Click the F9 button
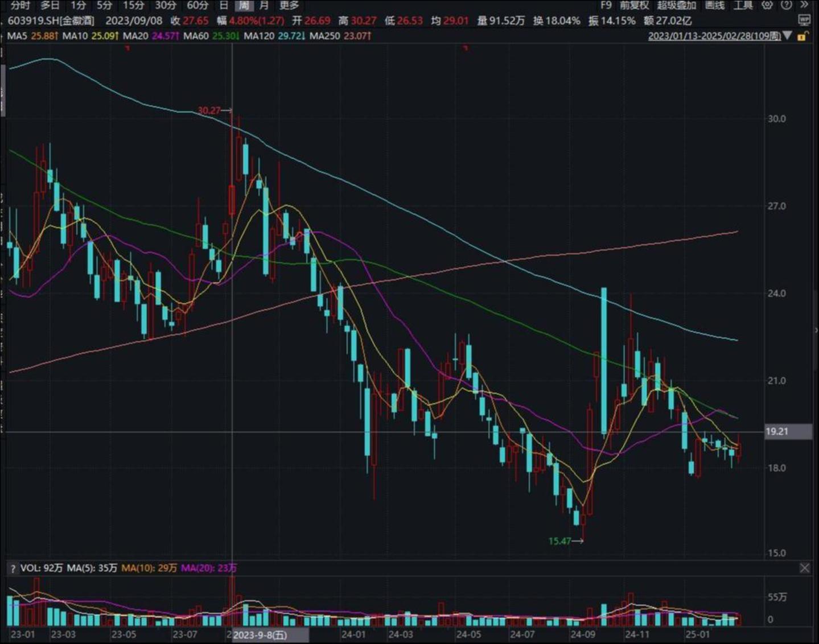The height and width of the screenshot is (644, 819). [606, 5]
